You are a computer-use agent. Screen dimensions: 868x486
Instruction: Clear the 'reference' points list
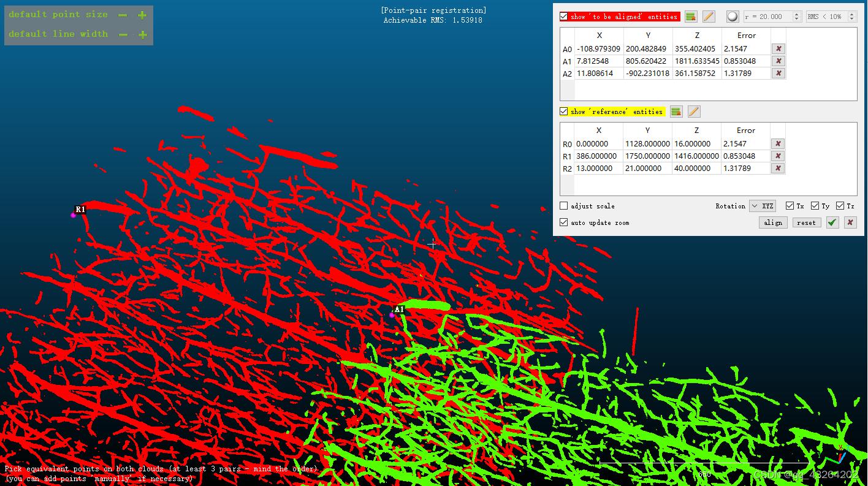tap(676, 112)
